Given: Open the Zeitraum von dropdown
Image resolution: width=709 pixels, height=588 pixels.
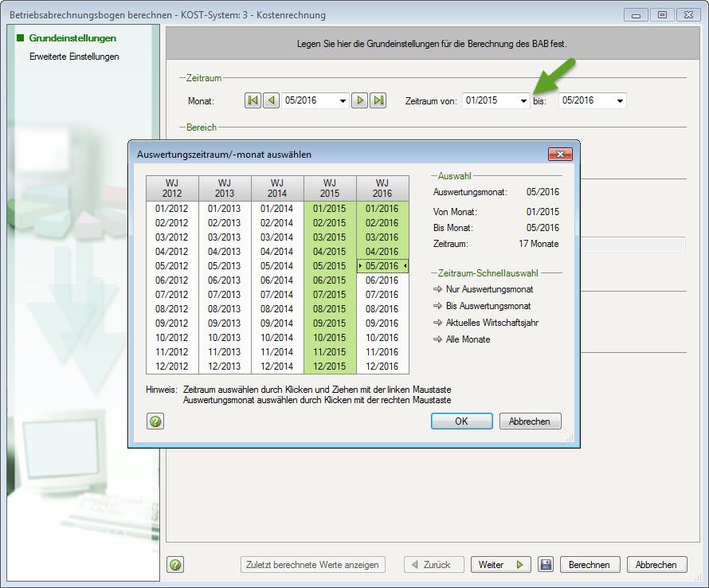Looking at the screenshot, I should pos(523,101).
